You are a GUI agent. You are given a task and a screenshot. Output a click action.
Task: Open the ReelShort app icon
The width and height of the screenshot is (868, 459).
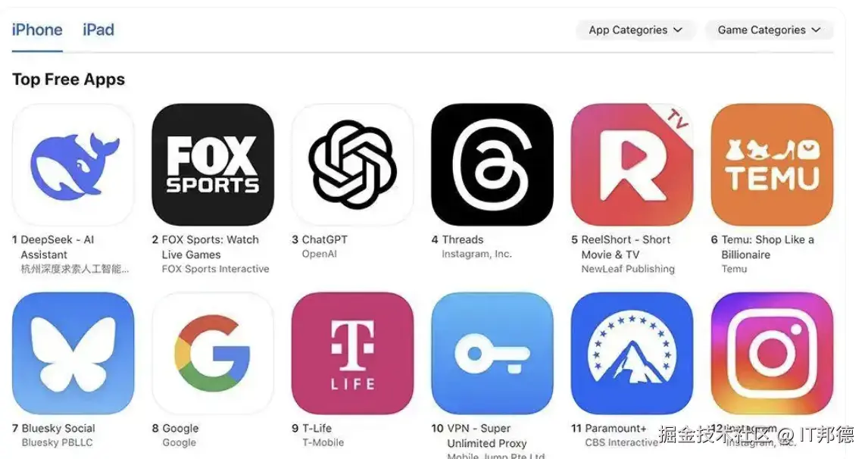tap(632, 164)
